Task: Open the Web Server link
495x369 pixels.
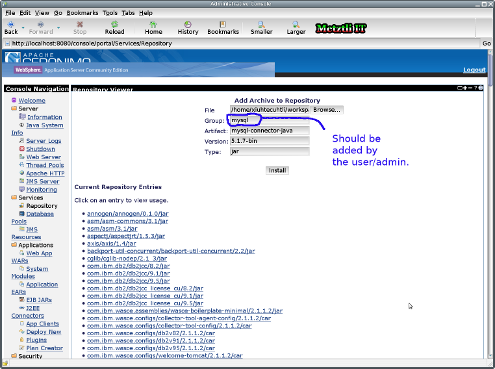Action: pos(44,157)
